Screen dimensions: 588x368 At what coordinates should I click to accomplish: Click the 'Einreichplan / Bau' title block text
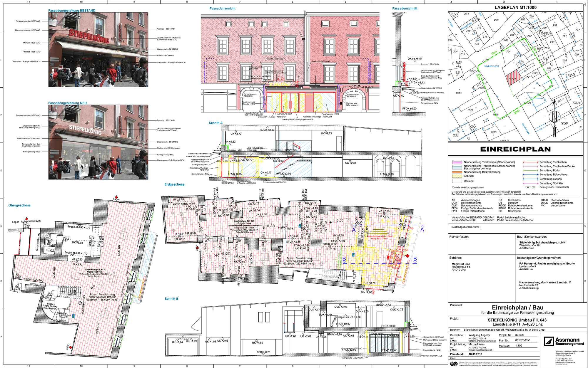point(517,307)
